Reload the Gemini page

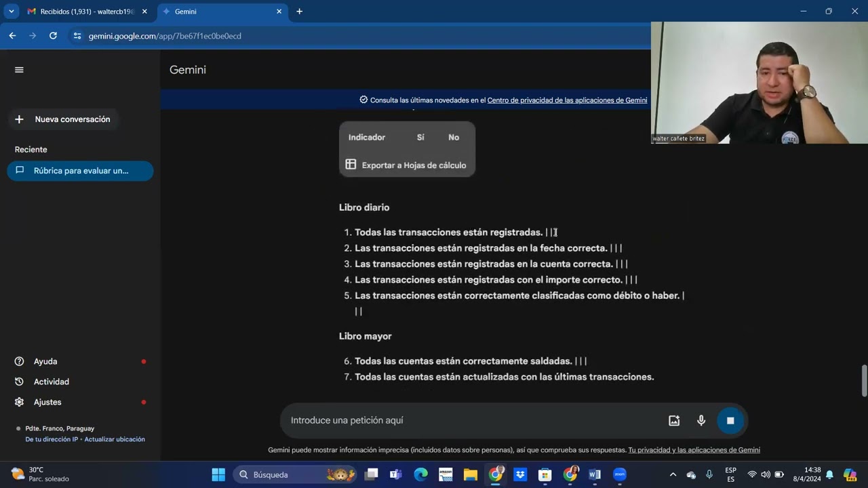pyautogui.click(x=53, y=36)
